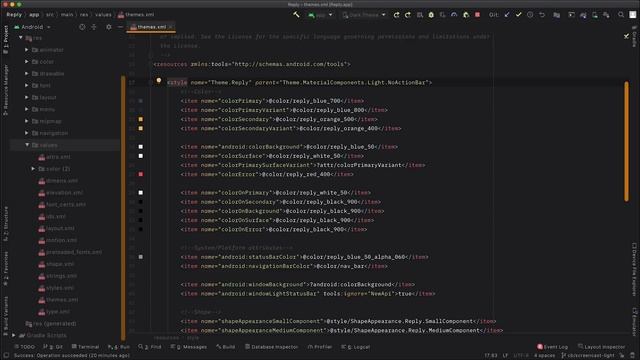Click the rerun apply changes icon
The height and width of the screenshot is (360, 640).
coord(396,15)
